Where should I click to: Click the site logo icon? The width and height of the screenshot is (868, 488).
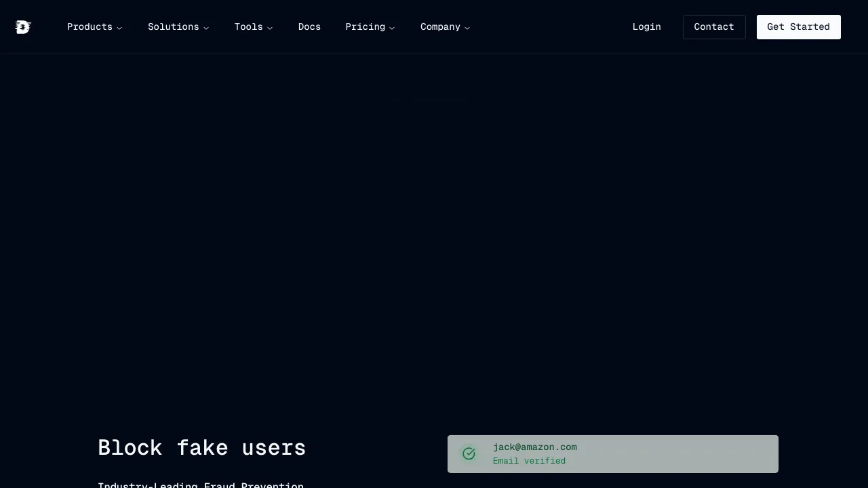point(23,27)
